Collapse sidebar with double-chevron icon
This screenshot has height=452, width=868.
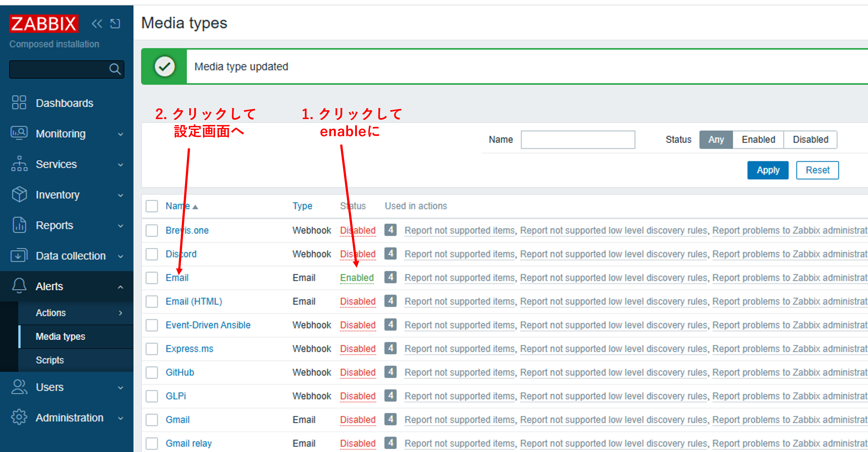[x=97, y=24]
